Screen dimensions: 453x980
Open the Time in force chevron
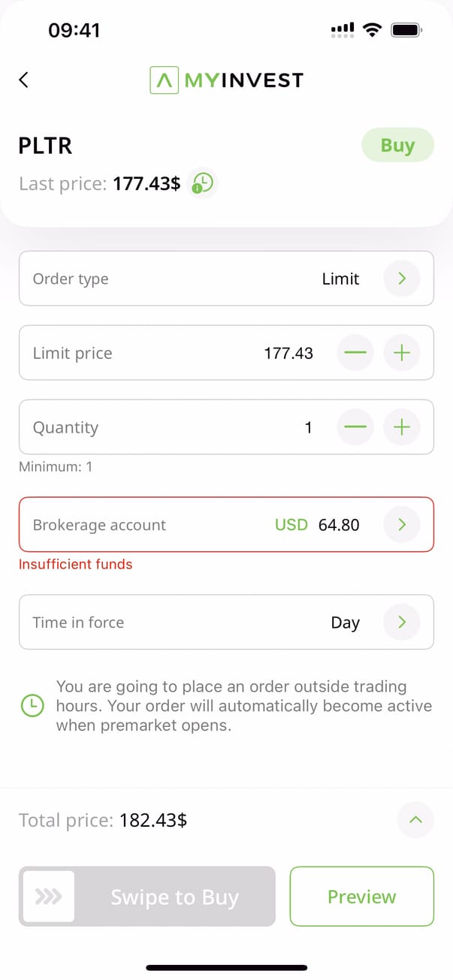tap(402, 622)
